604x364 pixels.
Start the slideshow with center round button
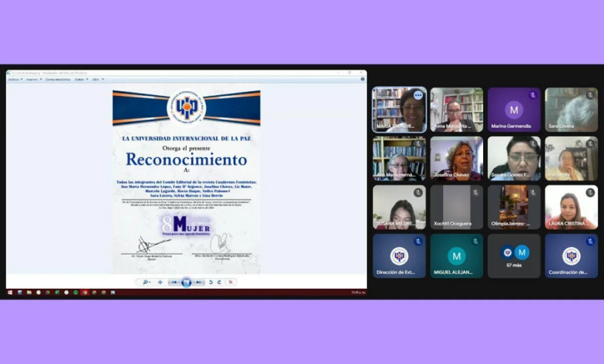tap(186, 282)
